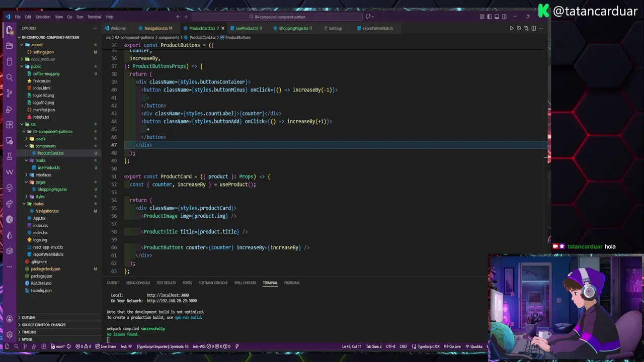Go back with the navigation arrow
This screenshot has width=644, height=362.
tap(178, 17)
